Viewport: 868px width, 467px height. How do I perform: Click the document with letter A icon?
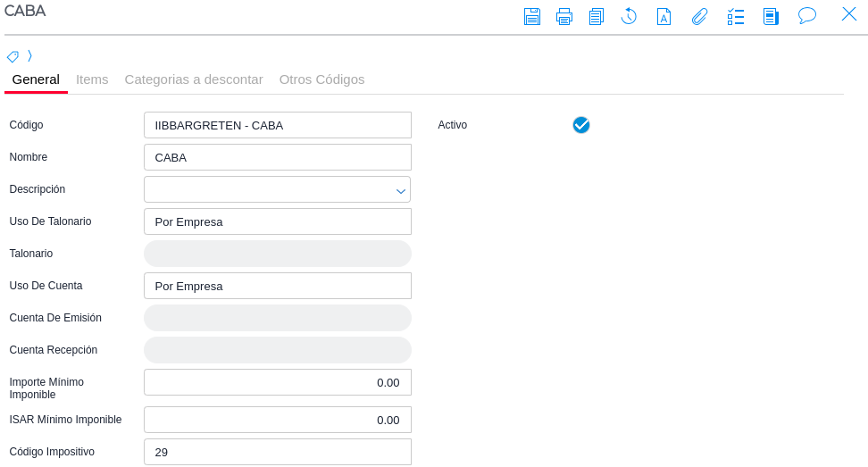[664, 16]
